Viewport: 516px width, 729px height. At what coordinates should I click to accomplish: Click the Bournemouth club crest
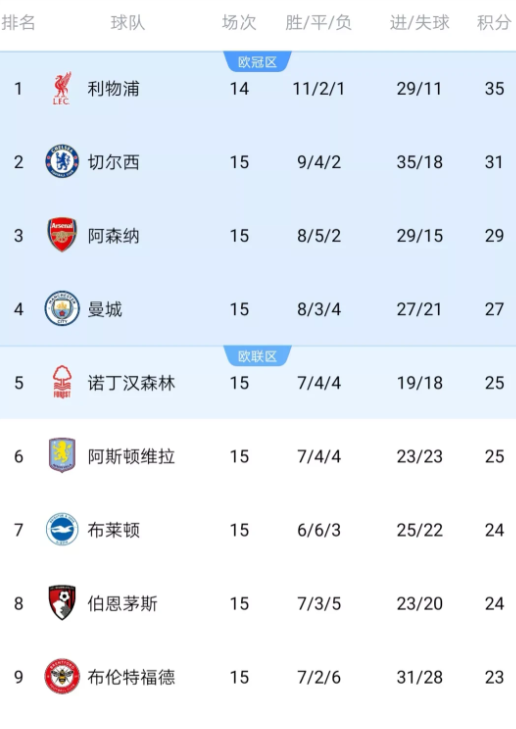pyautogui.click(x=62, y=603)
